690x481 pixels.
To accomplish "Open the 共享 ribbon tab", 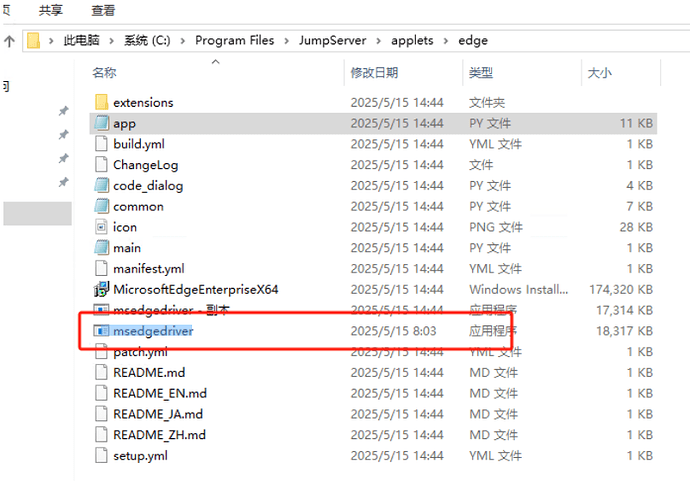I will [51, 10].
